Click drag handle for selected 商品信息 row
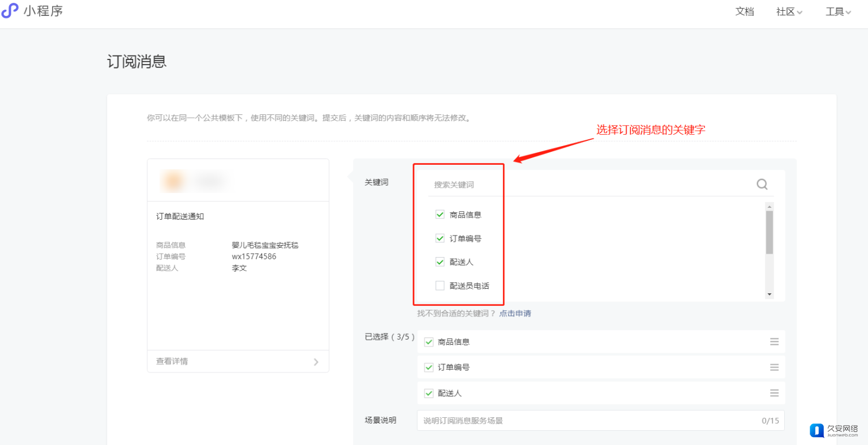Screen dimensions: 868x445 pyautogui.click(x=774, y=342)
